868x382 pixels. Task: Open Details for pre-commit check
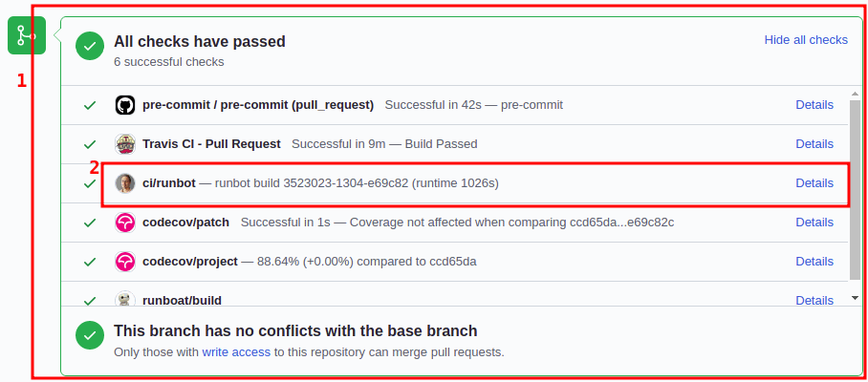(814, 105)
